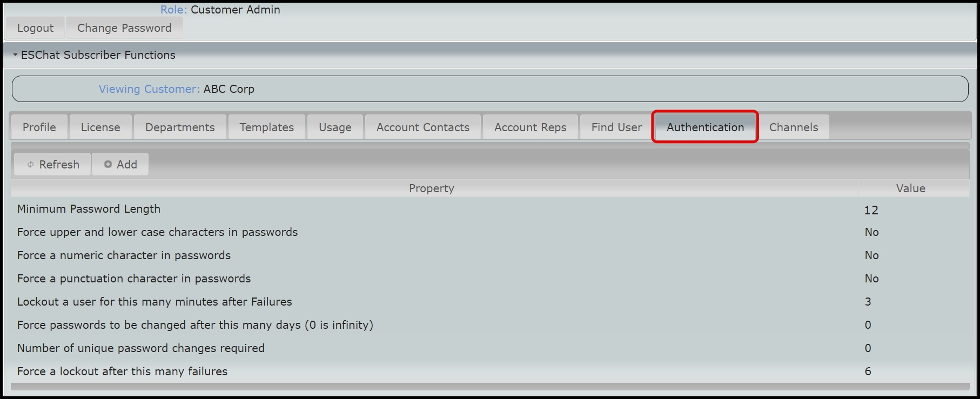
Task: Click the Logout button
Action: pos(35,28)
